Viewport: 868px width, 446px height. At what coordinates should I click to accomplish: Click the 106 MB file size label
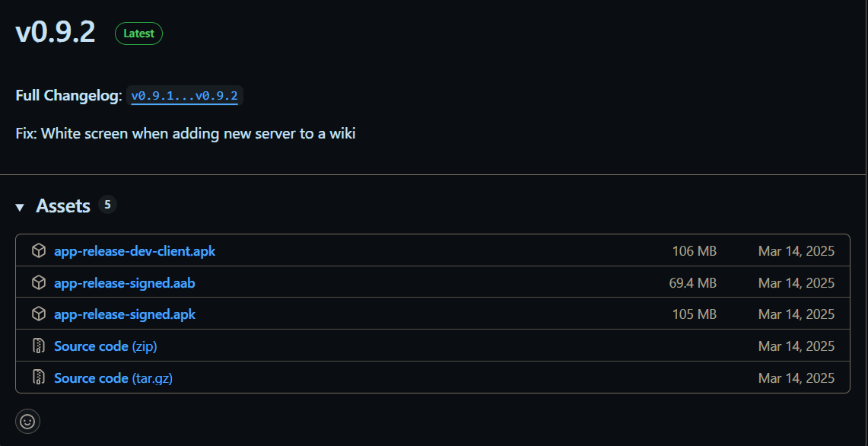click(x=694, y=251)
